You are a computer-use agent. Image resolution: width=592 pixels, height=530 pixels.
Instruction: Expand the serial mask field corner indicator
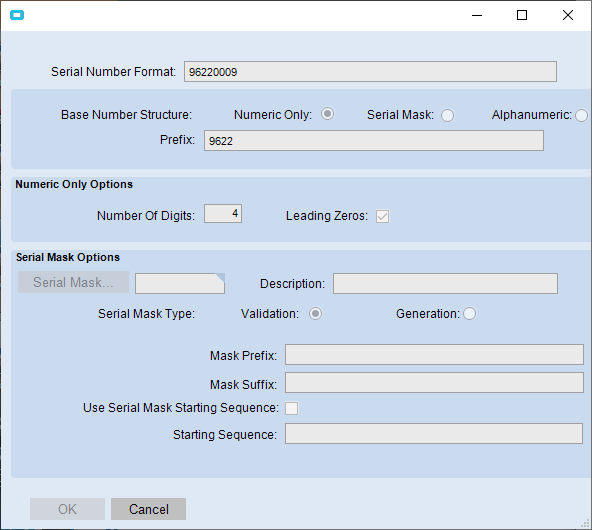(220, 278)
